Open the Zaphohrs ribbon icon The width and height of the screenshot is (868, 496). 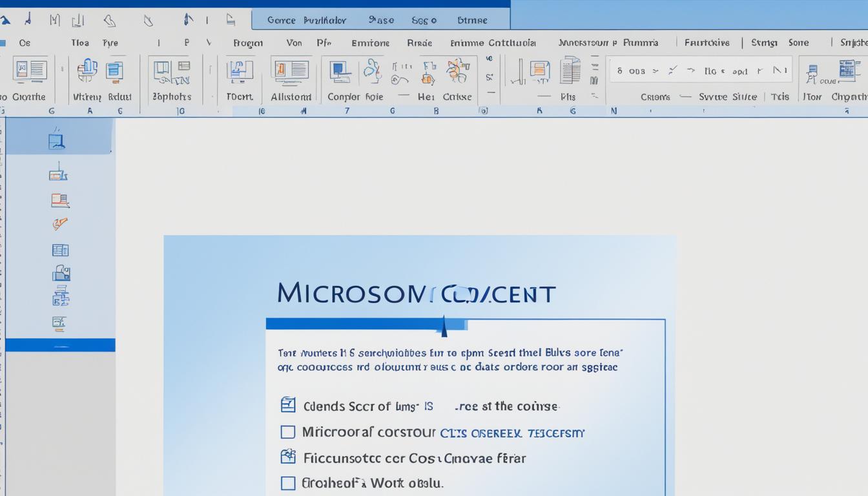[171, 73]
